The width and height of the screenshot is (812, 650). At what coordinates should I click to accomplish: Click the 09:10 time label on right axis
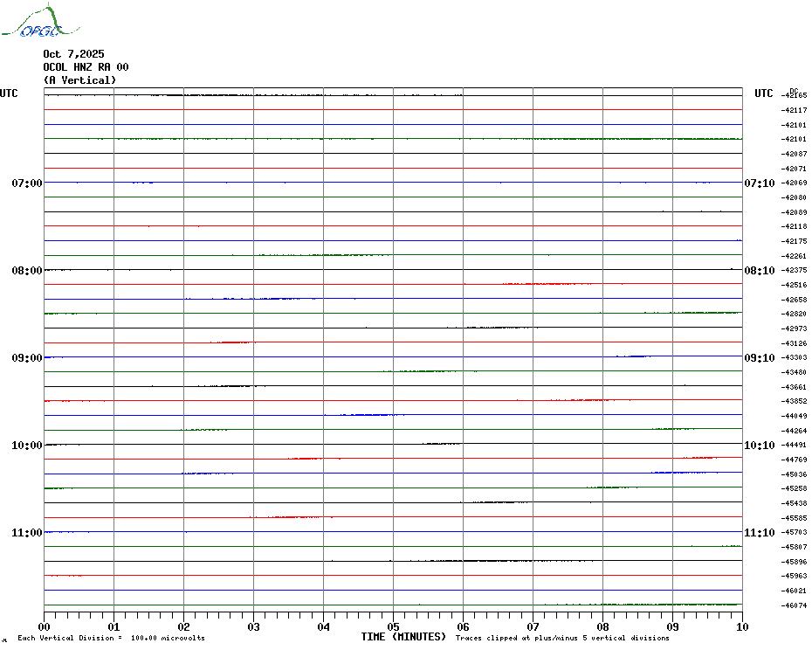(759, 358)
